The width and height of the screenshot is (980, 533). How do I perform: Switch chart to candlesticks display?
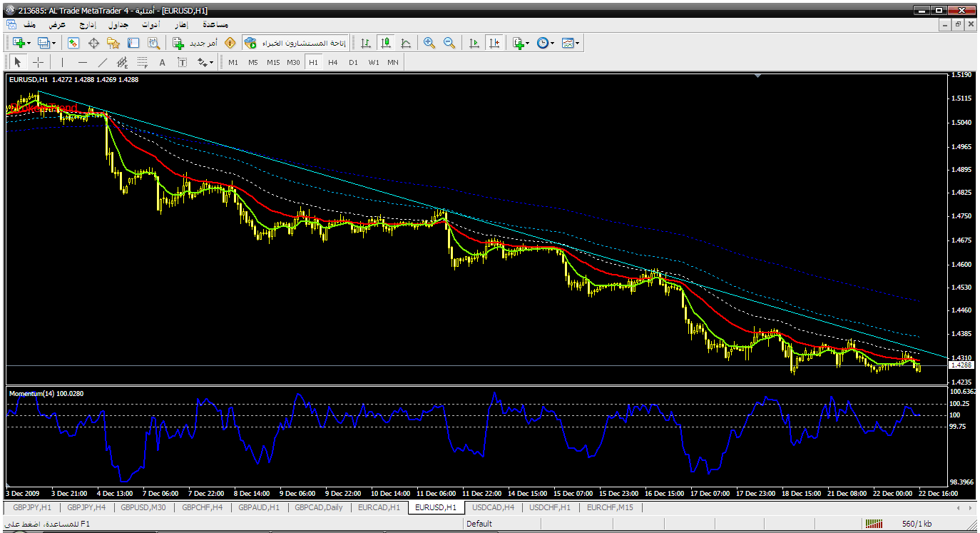[386, 43]
